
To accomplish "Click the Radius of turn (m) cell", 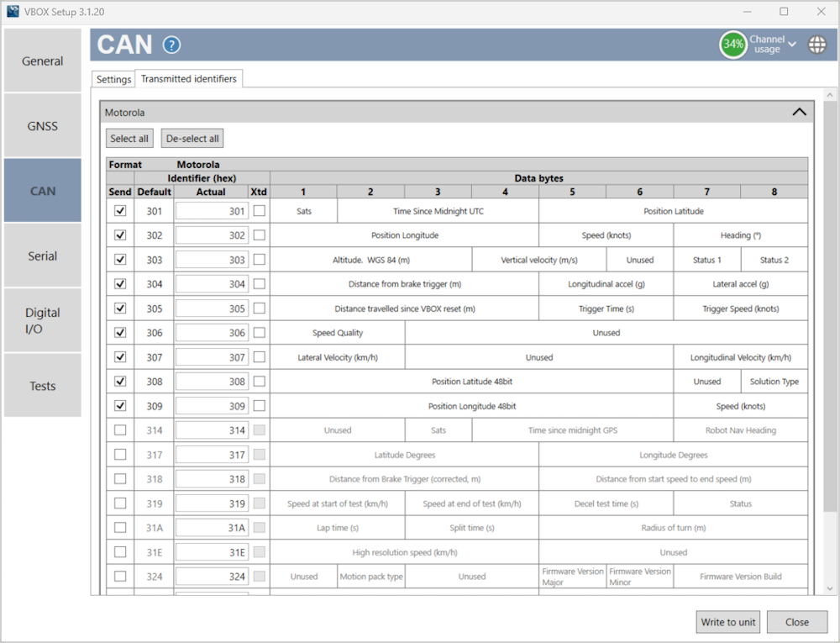I will [x=674, y=528].
